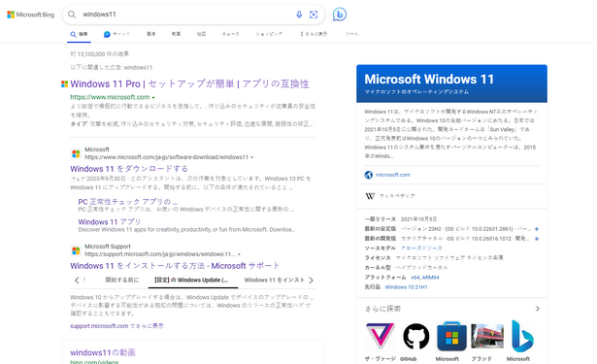Image resolution: width=597 pixels, height=364 pixels.
Task: Click inside the windows11 search field
Action: pyautogui.click(x=186, y=15)
